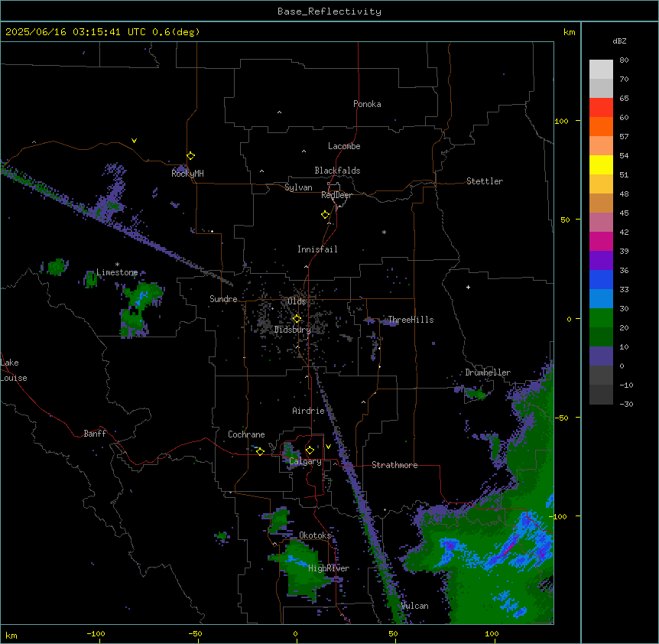Click the Limestone label

pos(117,272)
